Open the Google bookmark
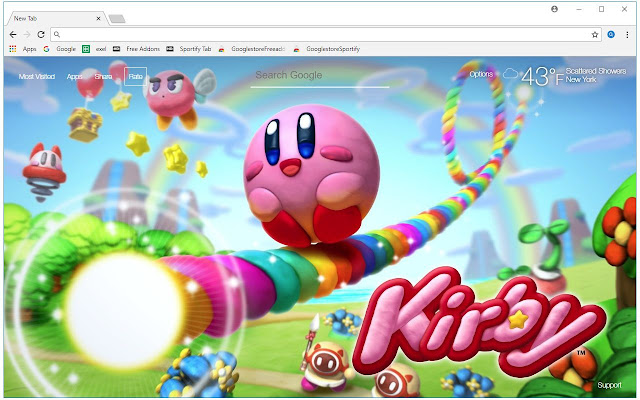Screen dimensions: 640x400 pyautogui.click(x=60, y=49)
